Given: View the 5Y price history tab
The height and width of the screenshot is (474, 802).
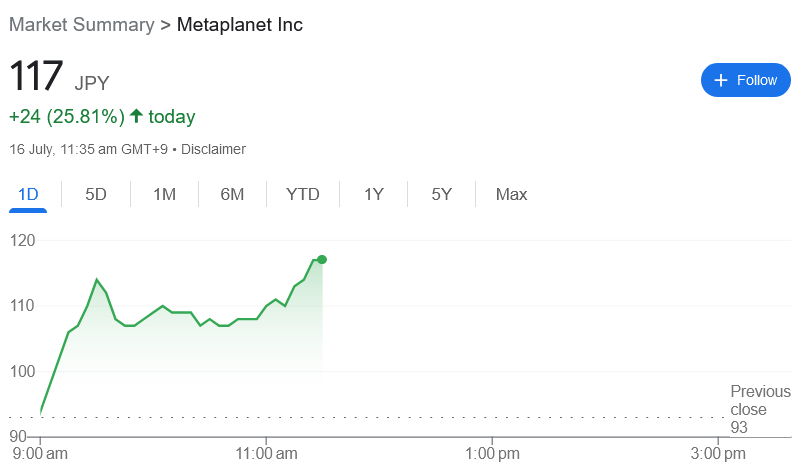Looking at the screenshot, I should (x=441, y=194).
